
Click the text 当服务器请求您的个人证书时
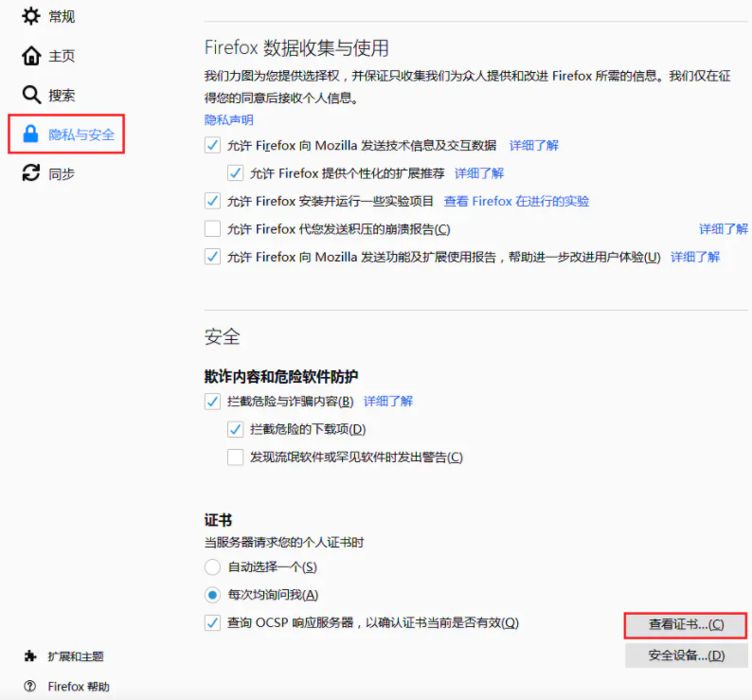coord(284,543)
